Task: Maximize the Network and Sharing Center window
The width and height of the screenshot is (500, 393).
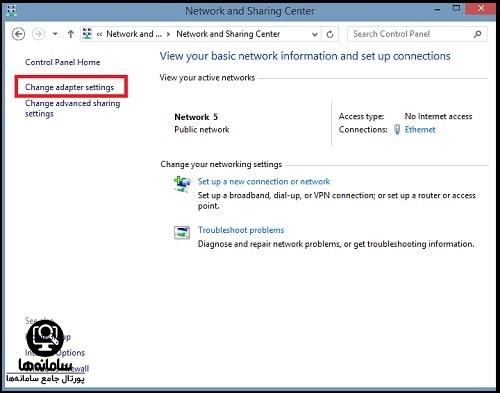Action: coord(456,8)
